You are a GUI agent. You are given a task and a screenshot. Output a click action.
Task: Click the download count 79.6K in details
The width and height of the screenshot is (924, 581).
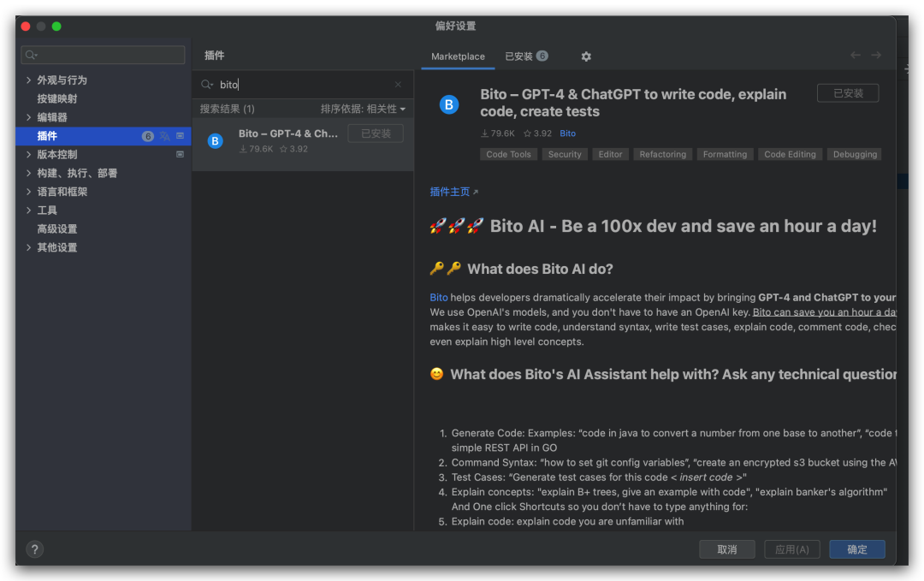[x=498, y=133]
